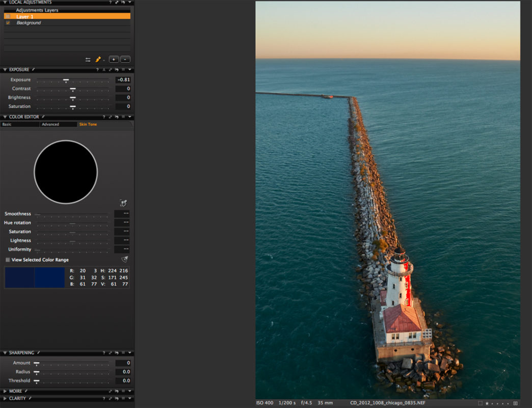The image size is (532, 408).
Task: Switch to the Advanced tab in Color Editor
Action: 50,124
